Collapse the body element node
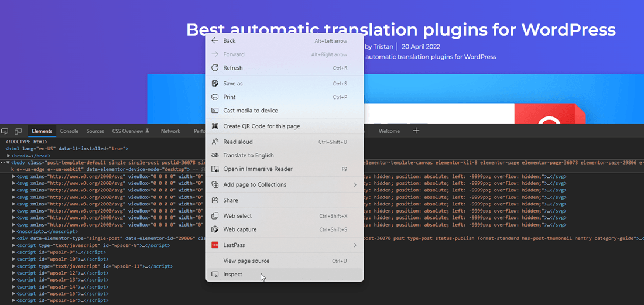 click(8, 163)
